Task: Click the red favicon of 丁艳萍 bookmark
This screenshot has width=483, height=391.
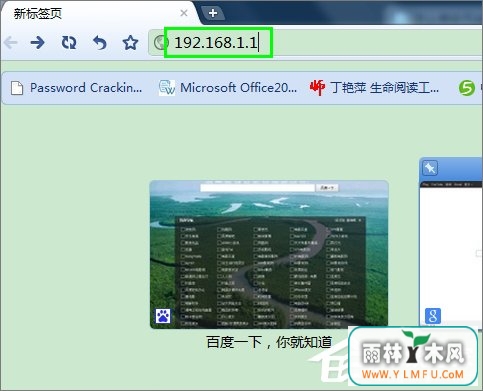Action: (x=317, y=88)
